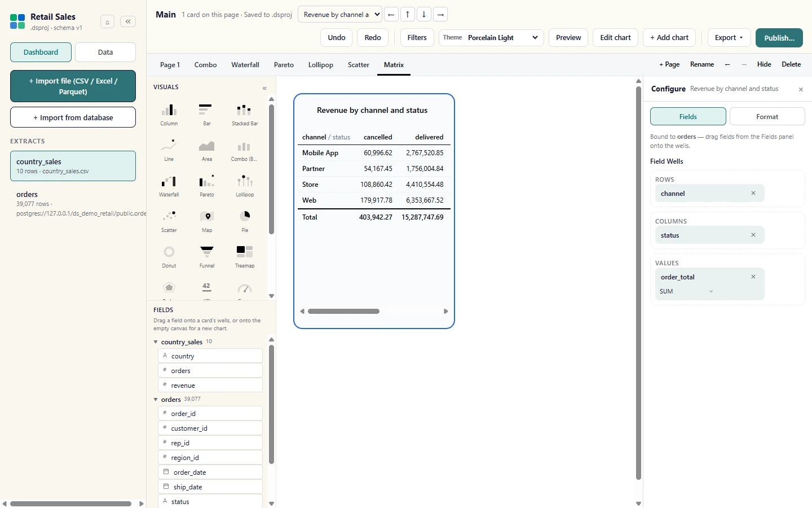Click the Preview button
The image size is (812, 508).
(x=568, y=38)
